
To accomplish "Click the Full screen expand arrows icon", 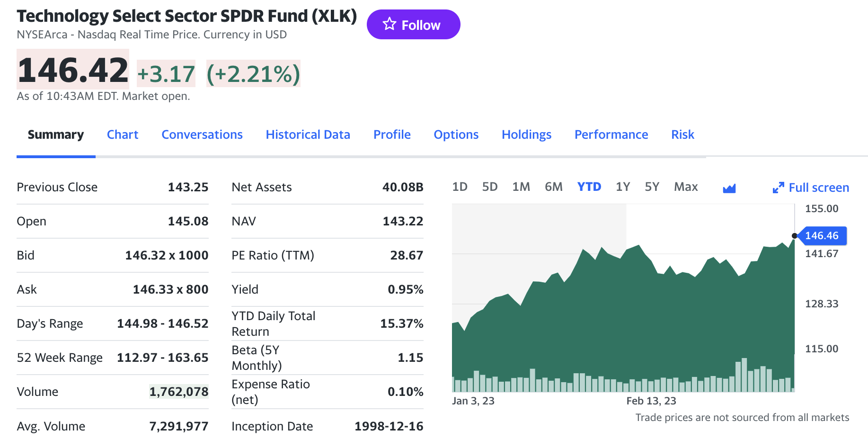I will 778,188.
